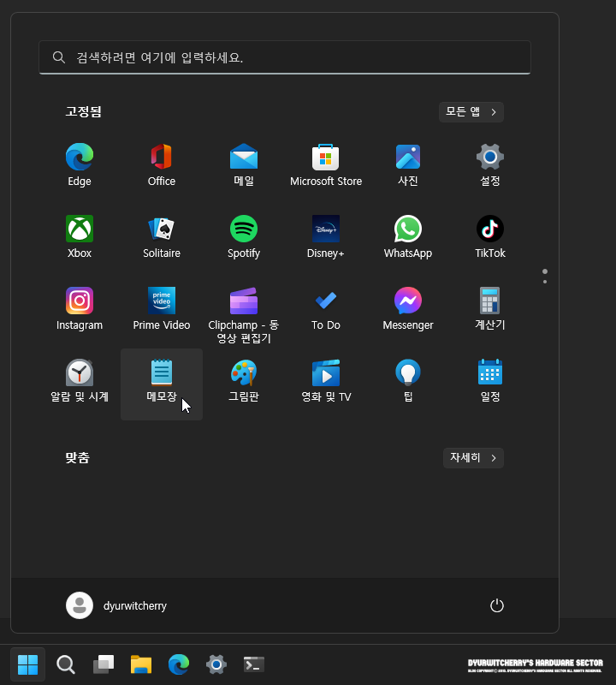Launch WhatsApp
This screenshot has height=685, width=616.
(x=408, y=237)
